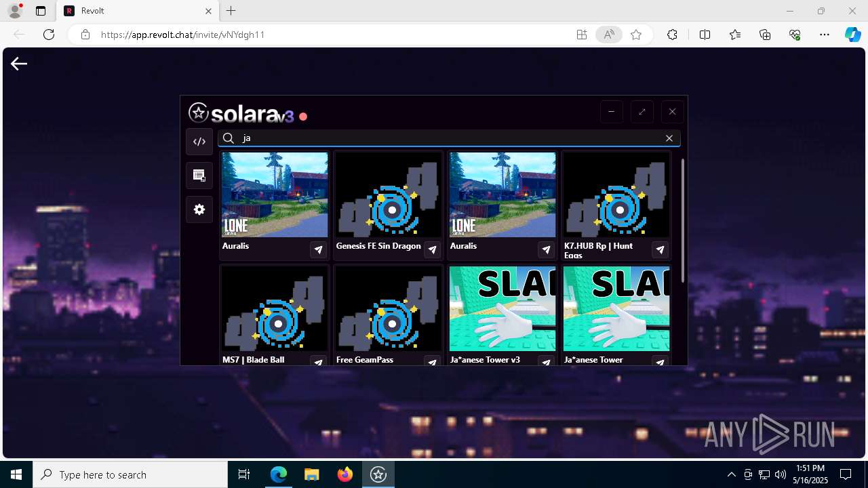Open File Explorer from taskbar
Screen dimensions: 868x488
tap(311, 474)
